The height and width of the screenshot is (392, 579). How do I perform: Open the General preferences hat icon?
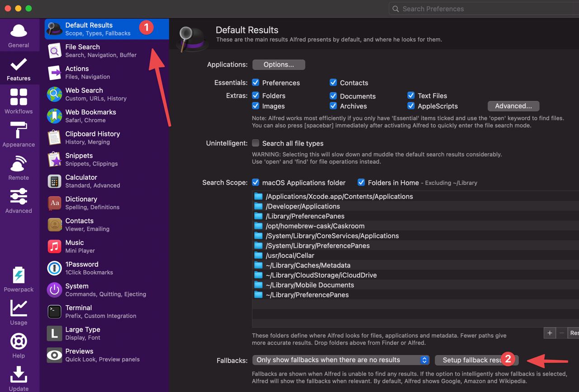point(19,31)
